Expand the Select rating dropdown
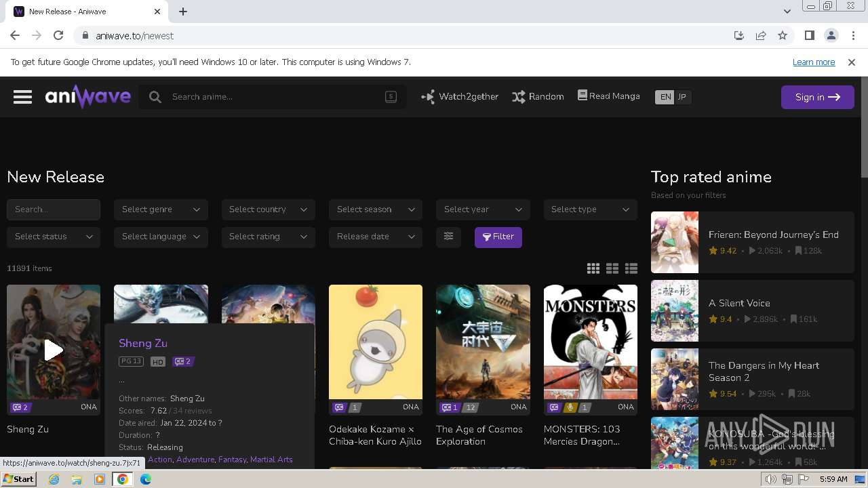 pyautogui.click(x=268, y=237)
